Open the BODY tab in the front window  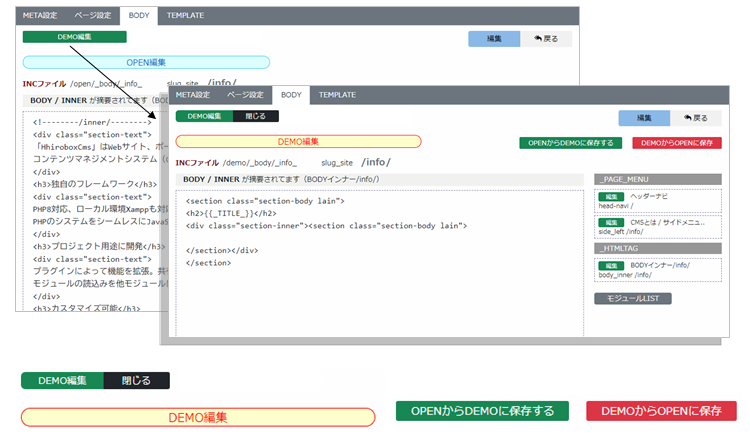291,95
